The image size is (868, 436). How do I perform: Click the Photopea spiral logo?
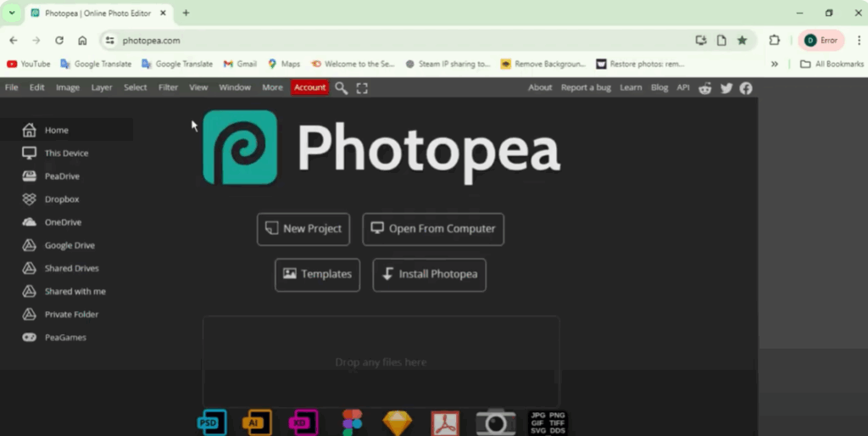(x=240, y=148)
